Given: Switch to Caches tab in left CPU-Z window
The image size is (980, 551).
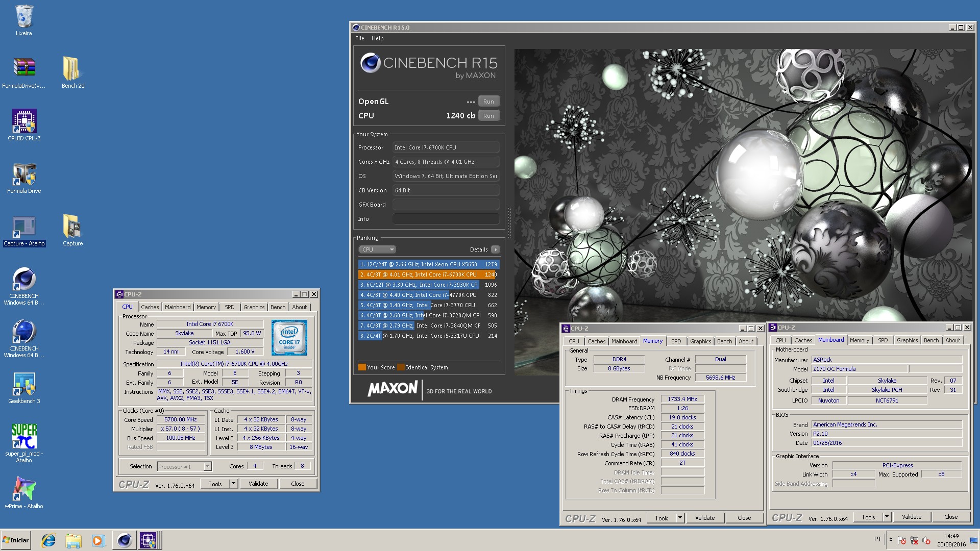Looking at the screenshot, I should coord(150,307).
